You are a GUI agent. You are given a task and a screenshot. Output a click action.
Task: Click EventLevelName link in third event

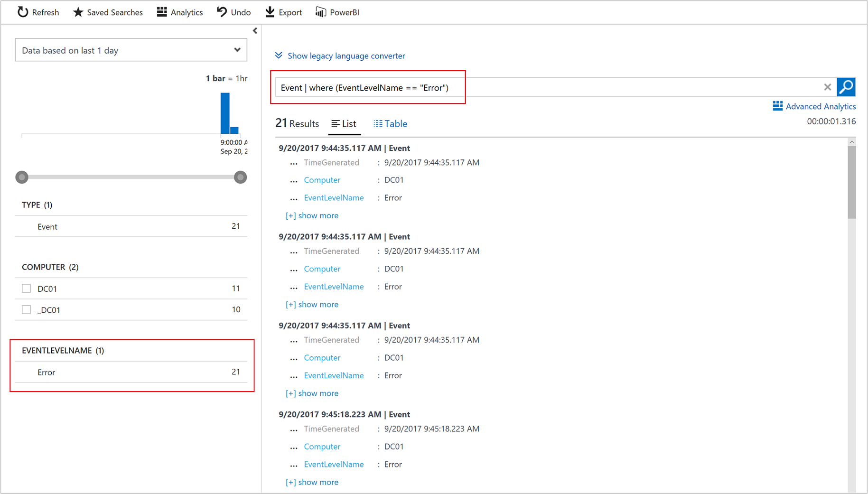click(x=334, y=375)
